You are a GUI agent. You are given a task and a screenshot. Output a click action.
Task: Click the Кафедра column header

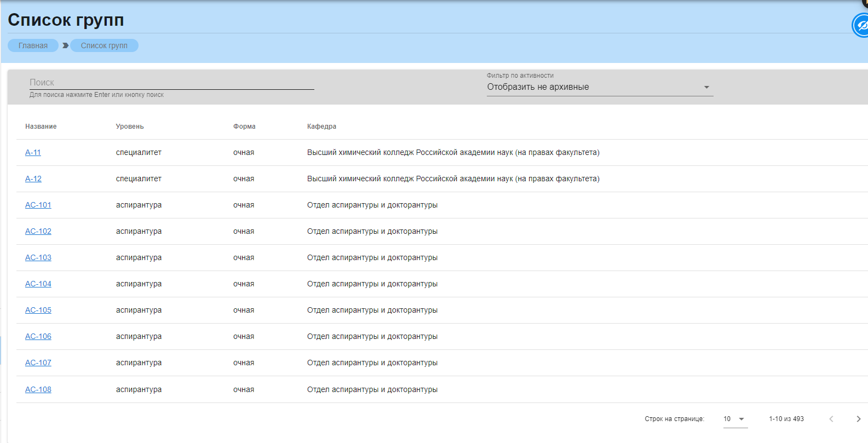coord(321,126)
